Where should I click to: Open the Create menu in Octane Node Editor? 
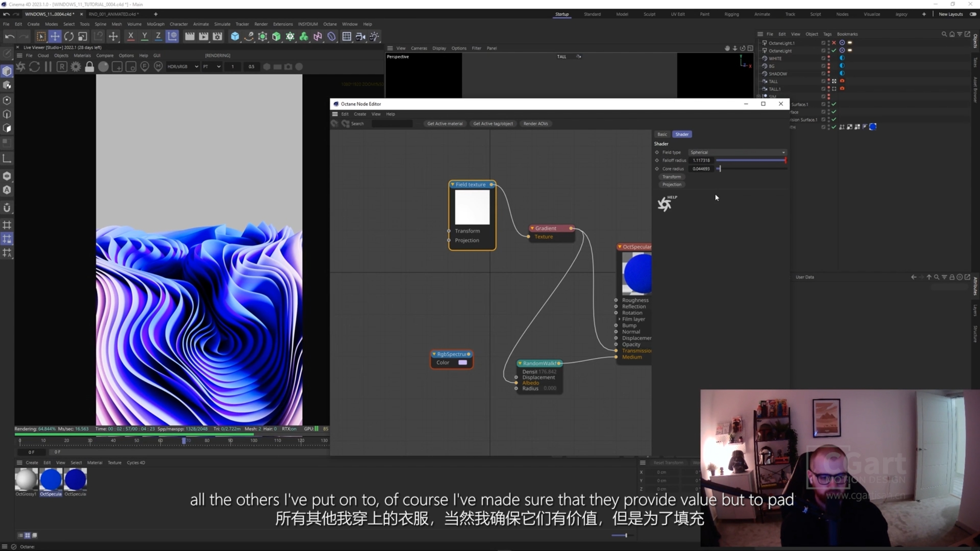point(360,114)
